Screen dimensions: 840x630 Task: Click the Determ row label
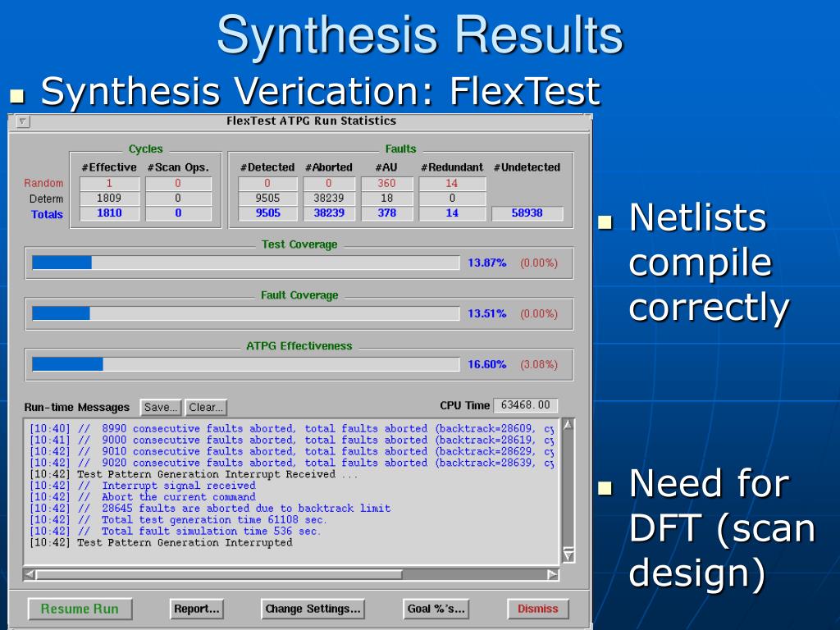click(46, 199)
